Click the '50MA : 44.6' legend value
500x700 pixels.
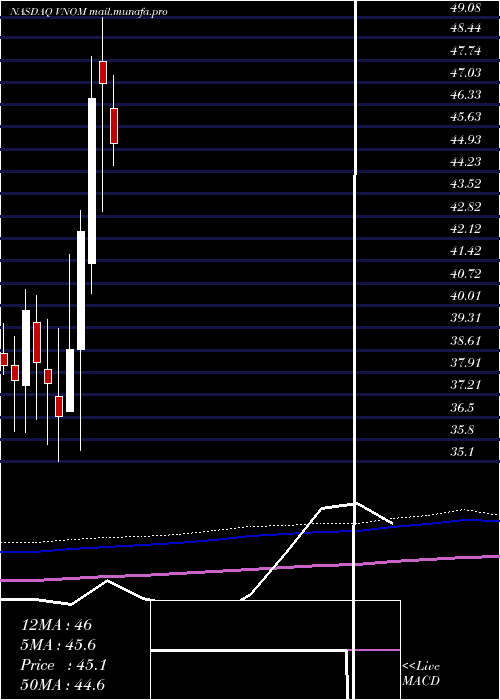tap(63, 685)
